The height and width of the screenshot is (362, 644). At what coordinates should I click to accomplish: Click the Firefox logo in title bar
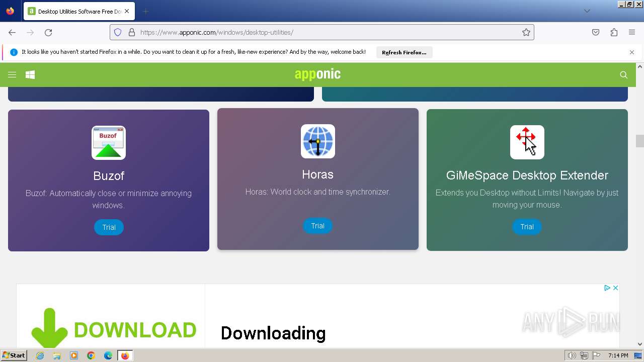point(10,11)
